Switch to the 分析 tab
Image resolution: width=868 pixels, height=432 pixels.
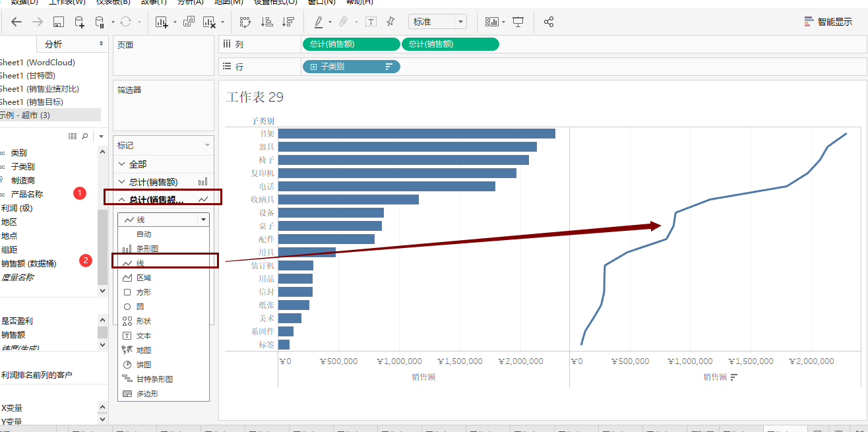coord(53,44)
